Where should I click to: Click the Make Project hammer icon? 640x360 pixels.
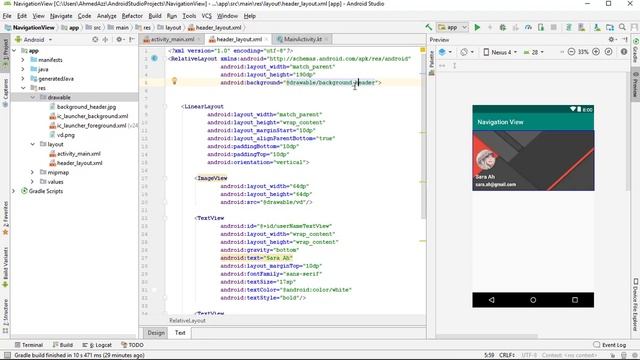point(429,27)
